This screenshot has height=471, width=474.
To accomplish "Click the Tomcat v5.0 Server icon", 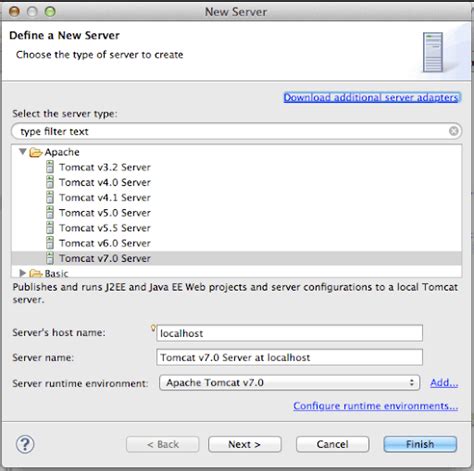I will point(50,212).
